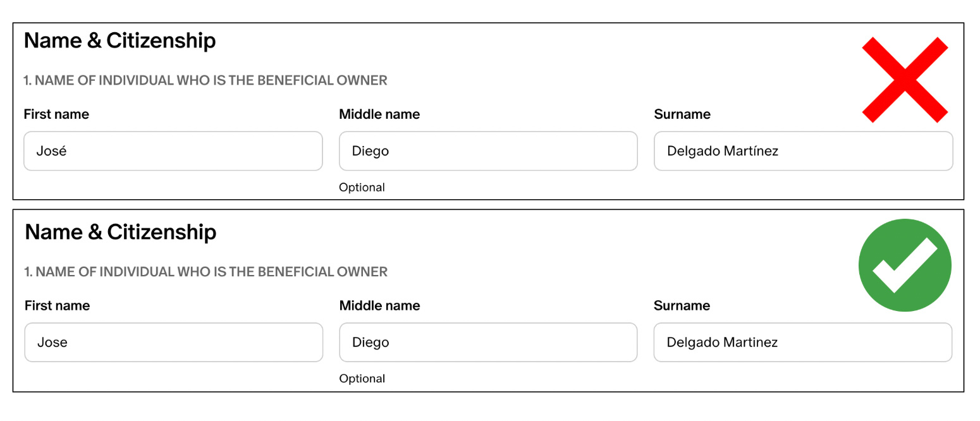Image resolution: width=980 pixels, height=421 pixels.
Task: Select the First name field containing José
Action: [x=173, y=151]
